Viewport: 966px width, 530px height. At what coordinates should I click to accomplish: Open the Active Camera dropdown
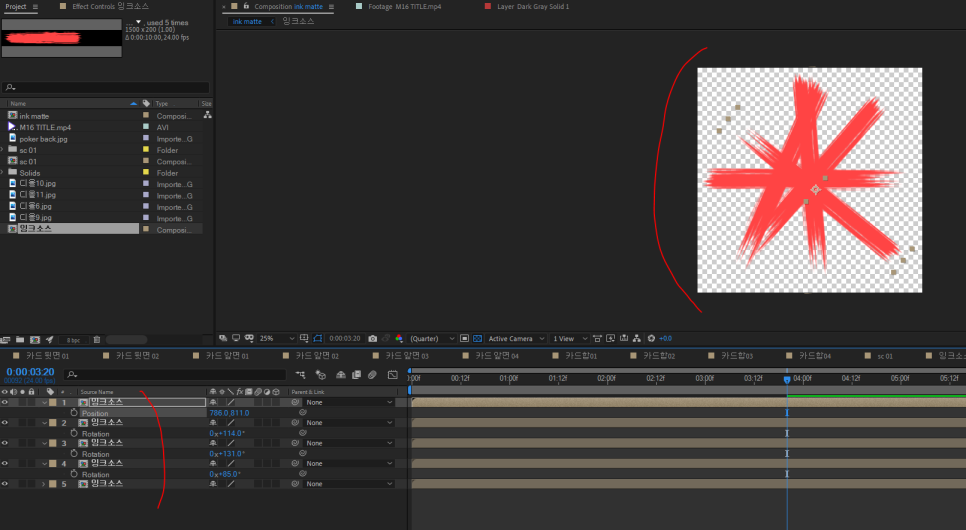tap(516, 338)
